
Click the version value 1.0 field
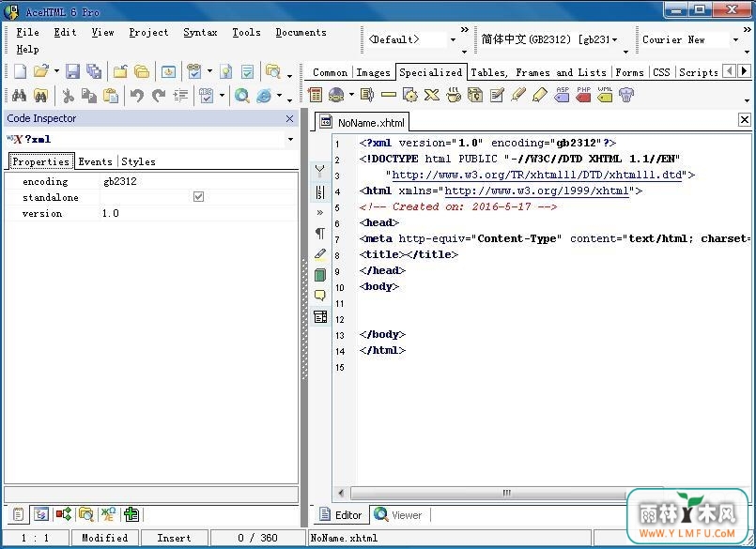coord(197,214)
